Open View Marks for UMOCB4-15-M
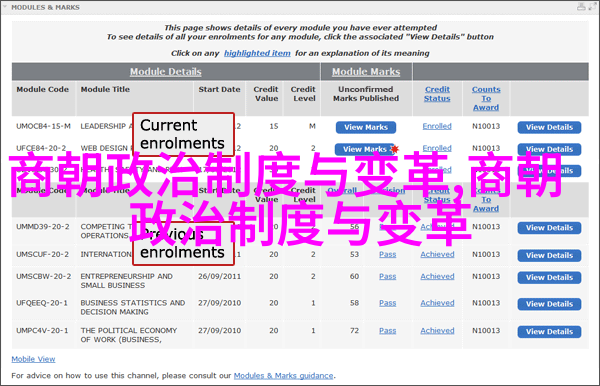 point(366,127)
